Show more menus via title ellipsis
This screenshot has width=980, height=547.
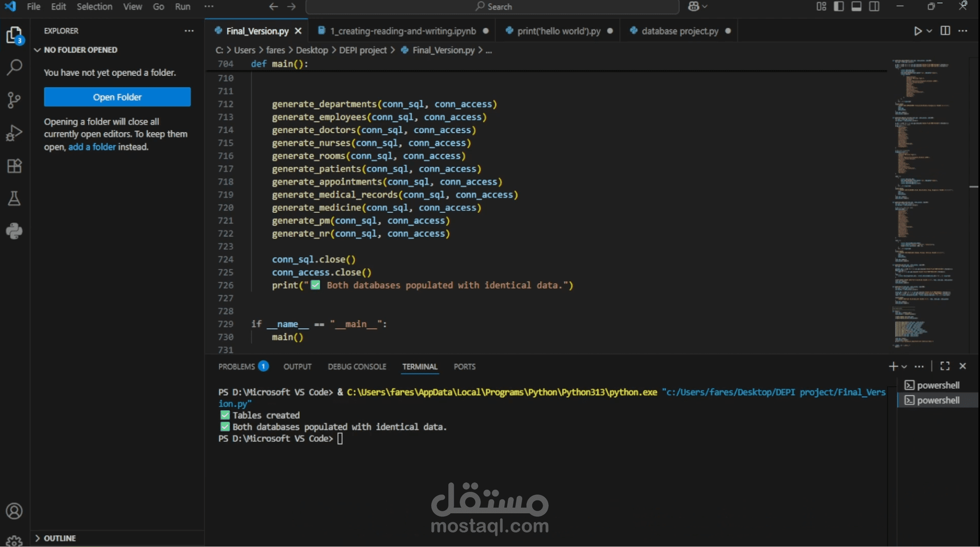pyautogui.click(x=209, y=6)
